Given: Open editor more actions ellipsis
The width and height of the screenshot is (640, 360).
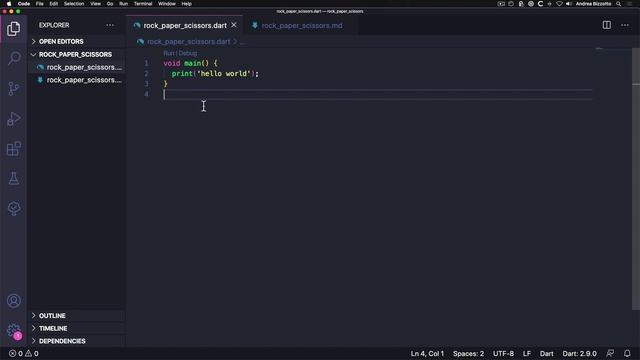Looking at the screenshot, I should click(625, 25).
